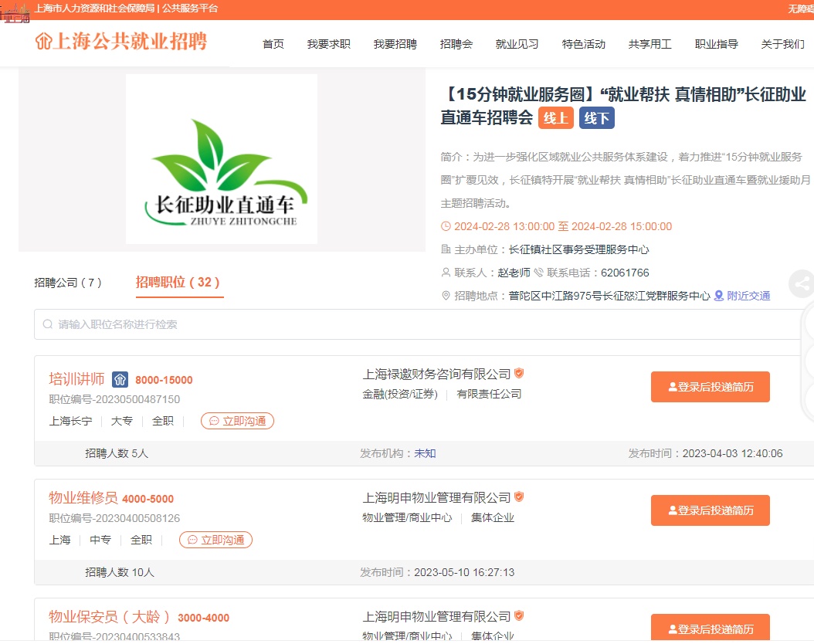Viewport: 814px width, 644px height.
Task: Click the share icon on right edge
Action: 803,284
